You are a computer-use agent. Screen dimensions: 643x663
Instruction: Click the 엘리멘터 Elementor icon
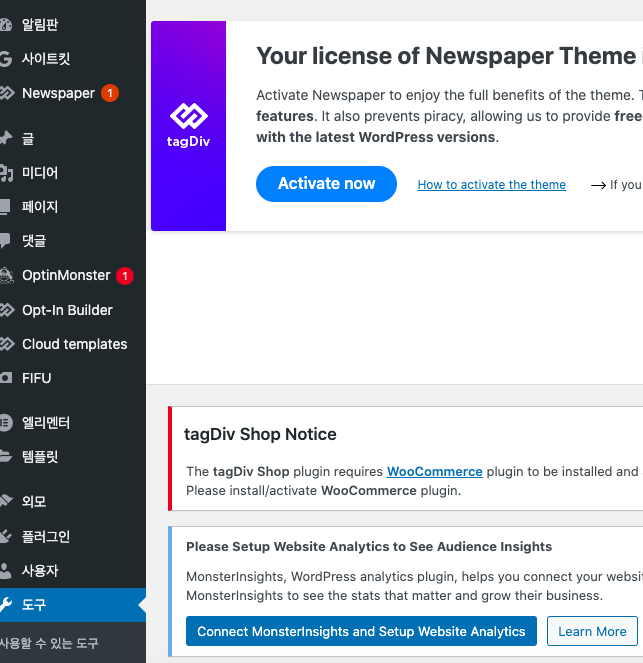click(5, 422)
